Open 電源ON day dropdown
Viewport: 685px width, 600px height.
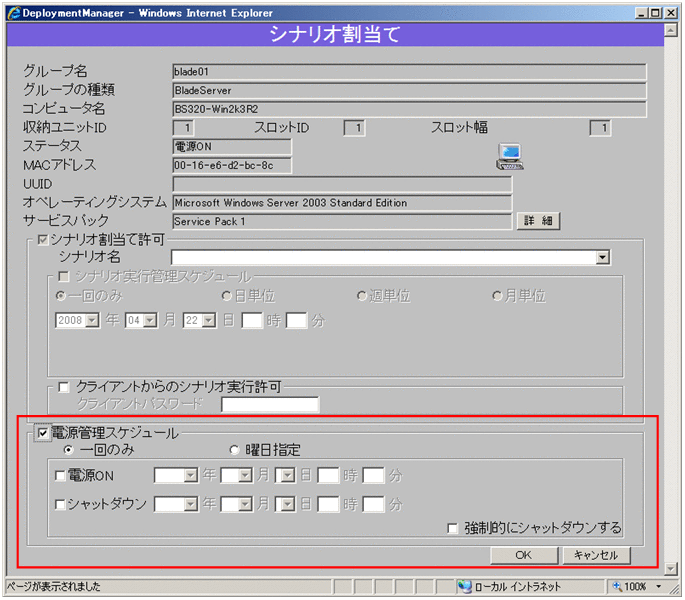[x=288, y=475]
